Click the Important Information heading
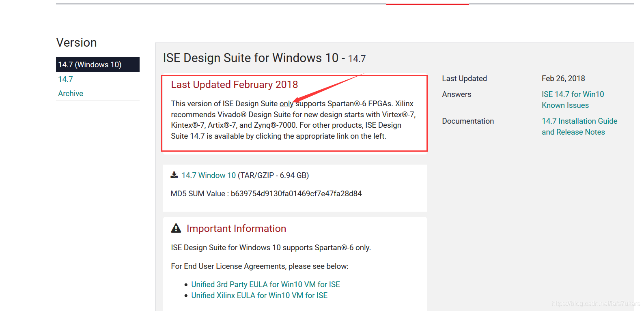This screenshot has width=644, height=311. click(236, 228)
